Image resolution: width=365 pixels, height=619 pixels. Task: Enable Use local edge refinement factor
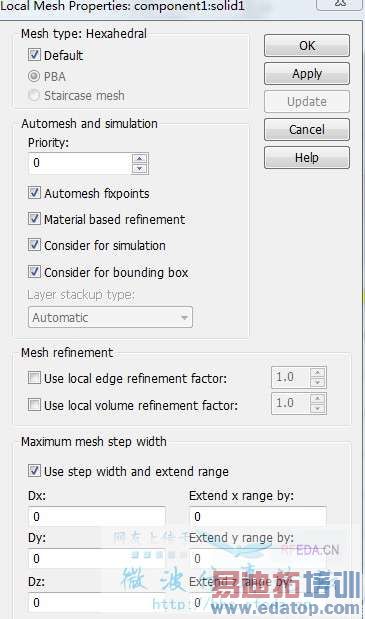(34, 378)
